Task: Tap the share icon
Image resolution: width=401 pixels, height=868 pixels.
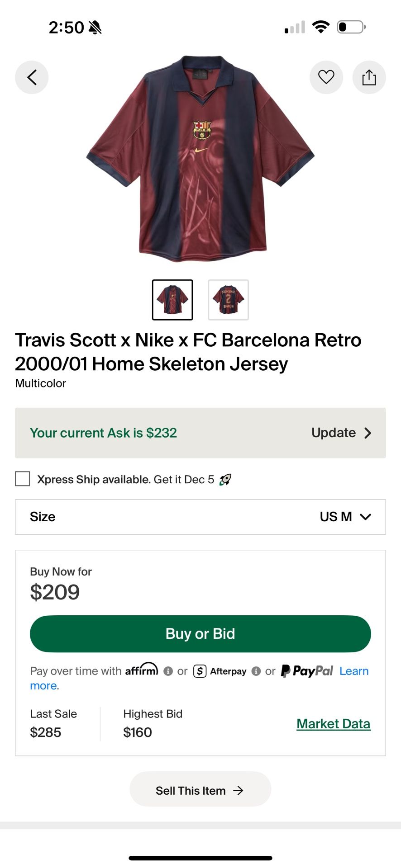Action: (369, 77)
